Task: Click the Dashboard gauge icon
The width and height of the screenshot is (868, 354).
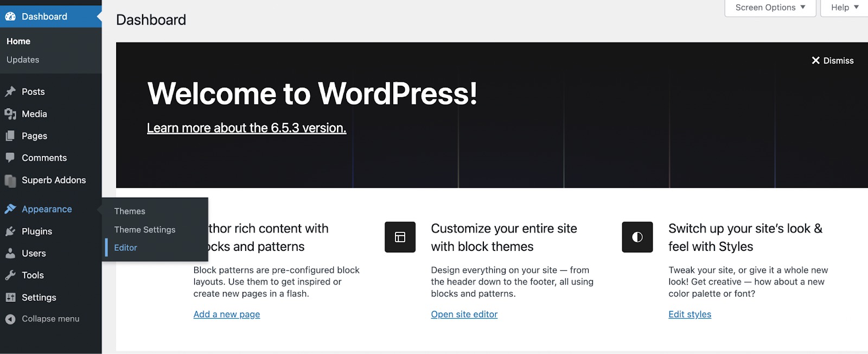Action: [10, 17]
